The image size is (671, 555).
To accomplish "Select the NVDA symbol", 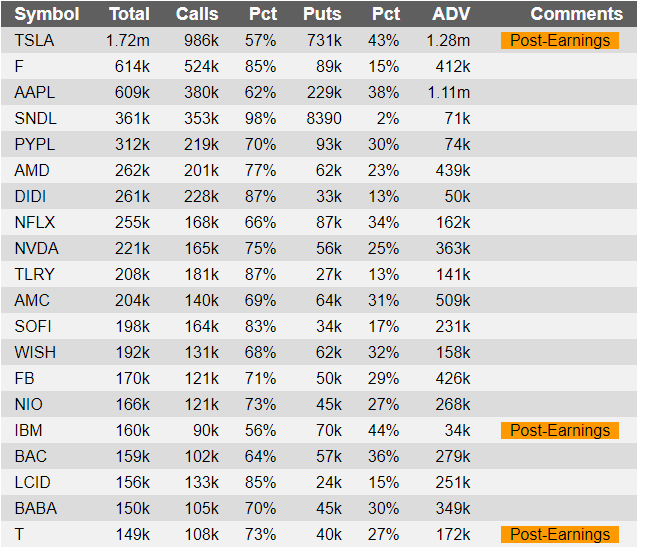I will click(x=36, y=249).
